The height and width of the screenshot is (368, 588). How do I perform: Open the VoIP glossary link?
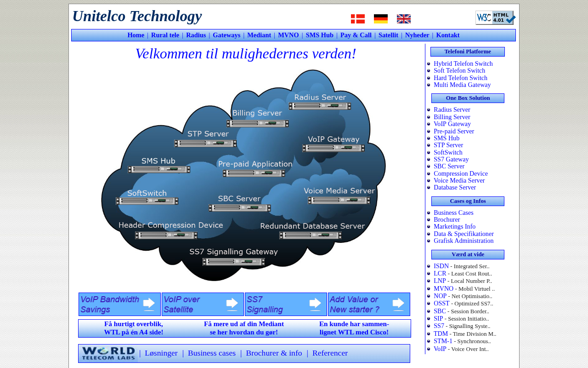pos(440,349)
